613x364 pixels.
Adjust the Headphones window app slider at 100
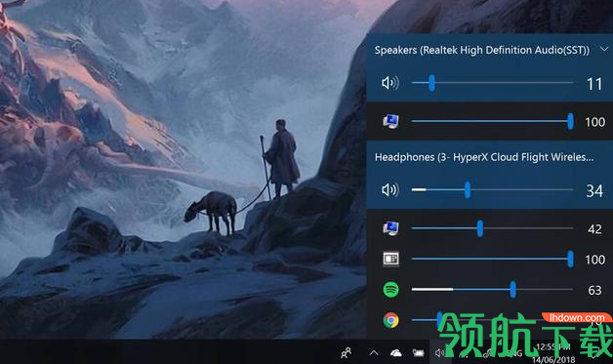point(493,259)
